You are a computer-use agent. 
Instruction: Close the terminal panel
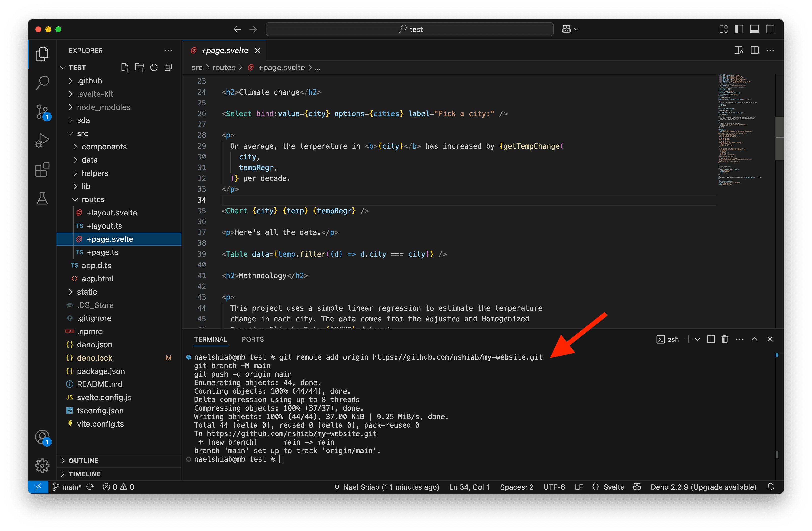click(770, 339)
